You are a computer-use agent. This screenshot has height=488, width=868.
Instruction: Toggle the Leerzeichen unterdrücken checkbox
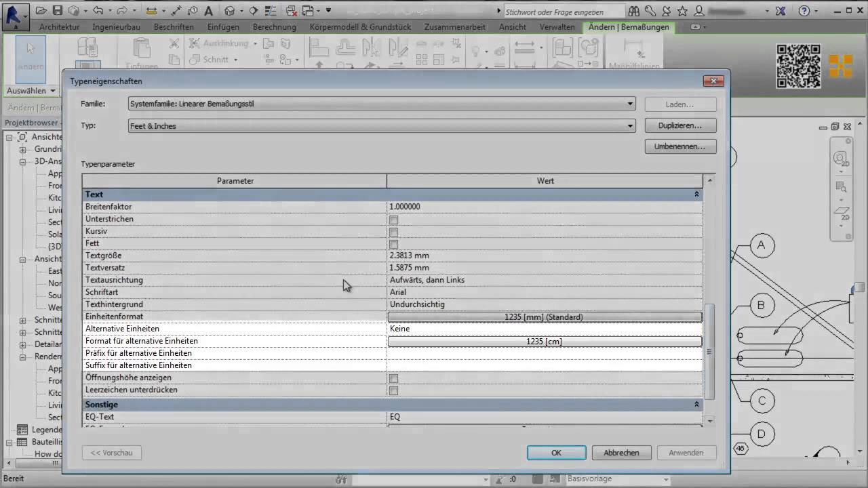coord(393,390)
